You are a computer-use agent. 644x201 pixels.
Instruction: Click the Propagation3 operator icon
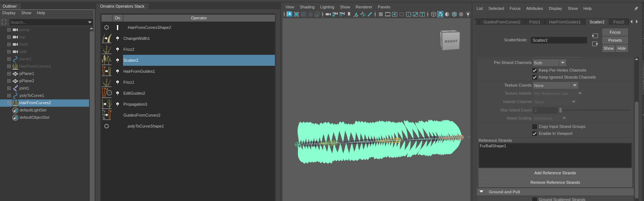click(107, 104)
